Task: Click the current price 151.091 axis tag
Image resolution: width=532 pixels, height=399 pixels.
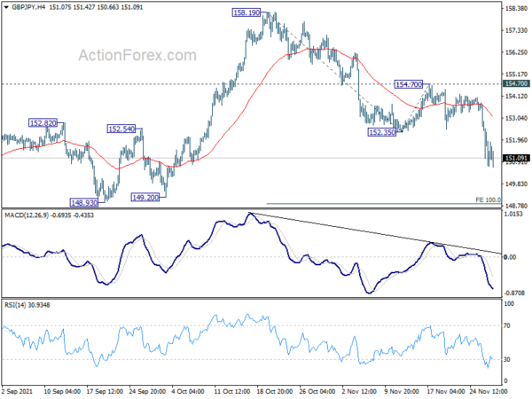Action: [x=516, y=158]
